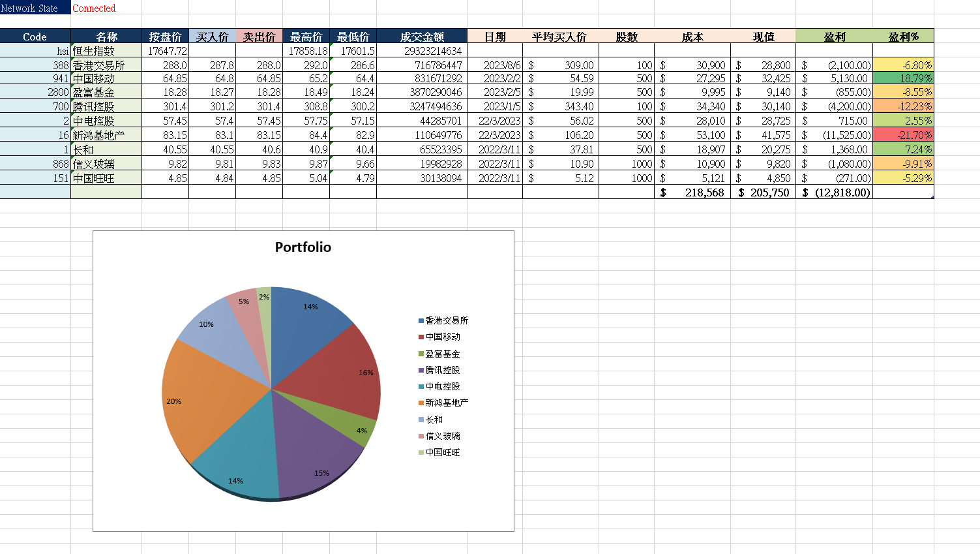Select the 盈利% column header

904,37
